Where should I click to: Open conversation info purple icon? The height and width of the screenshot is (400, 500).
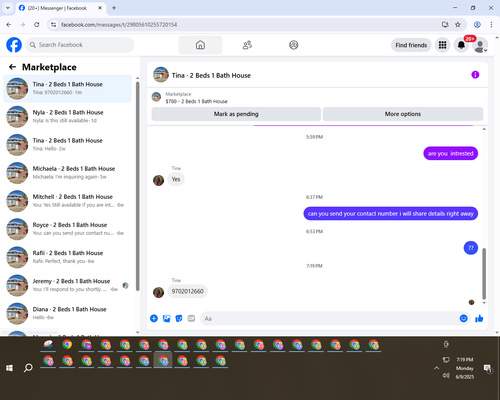point(475,75)
